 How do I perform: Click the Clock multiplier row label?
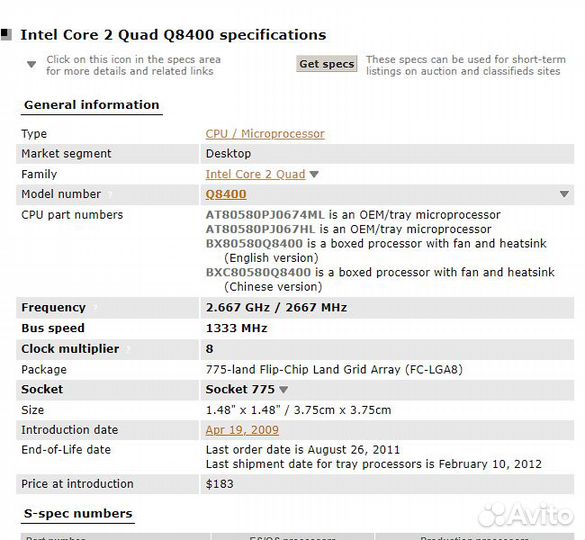(70, 349)
